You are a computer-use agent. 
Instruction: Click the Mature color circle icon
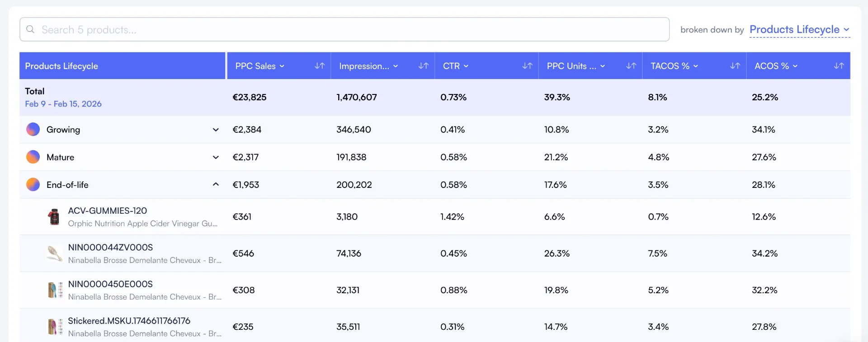tap(33, 157)
